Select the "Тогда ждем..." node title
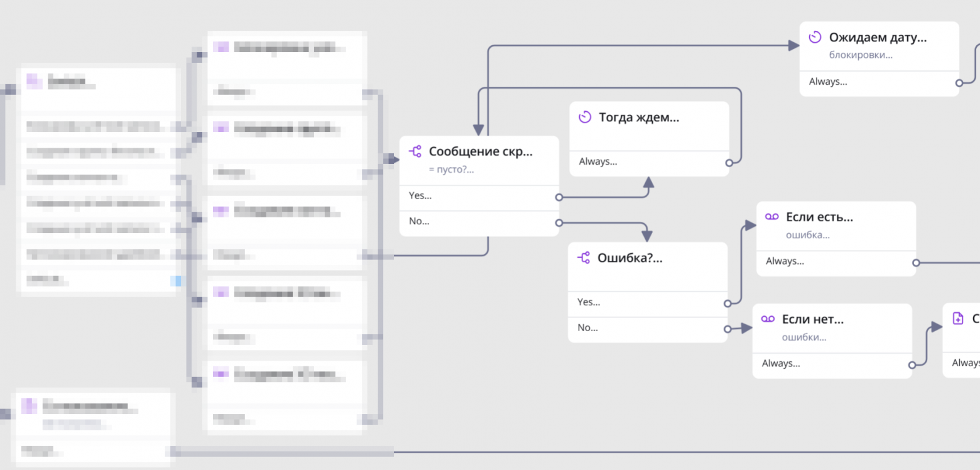Screen dimensions: 980x470 (x=639, y=117)
